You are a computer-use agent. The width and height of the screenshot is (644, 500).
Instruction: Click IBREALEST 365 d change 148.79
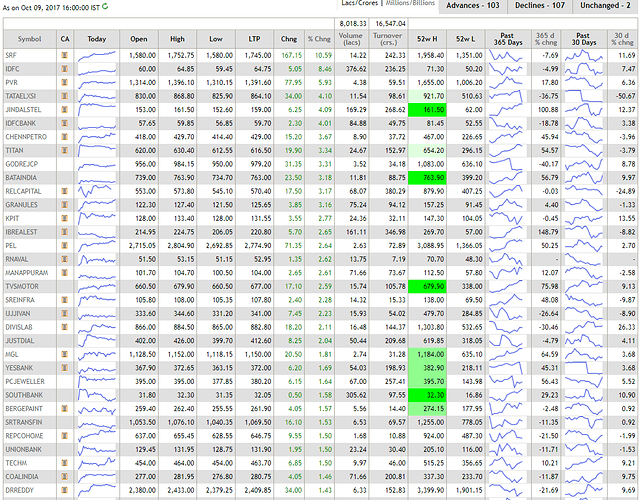click(548, 232)
